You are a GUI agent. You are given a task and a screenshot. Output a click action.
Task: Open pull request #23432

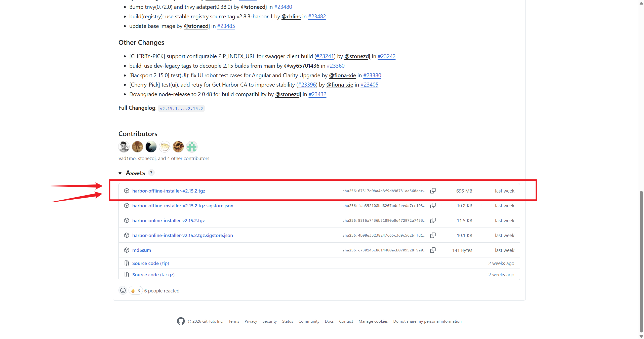click(x=317, y=94)
